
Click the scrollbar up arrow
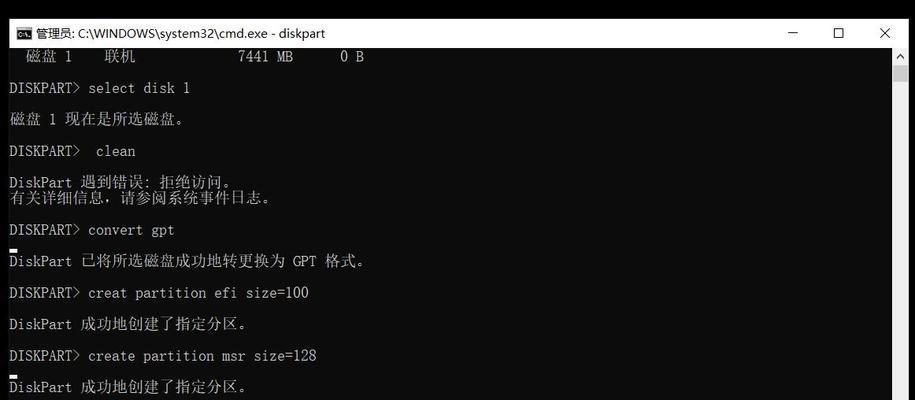(900, 57)
